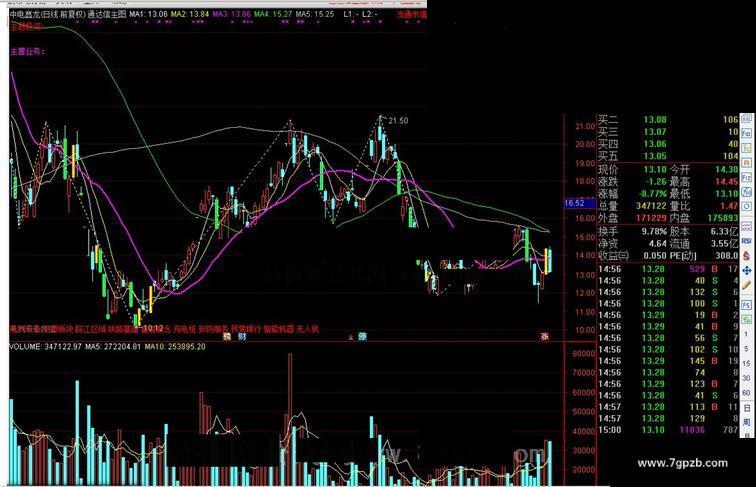Click the topmost icon in the right toolbar

click(746, 119)
